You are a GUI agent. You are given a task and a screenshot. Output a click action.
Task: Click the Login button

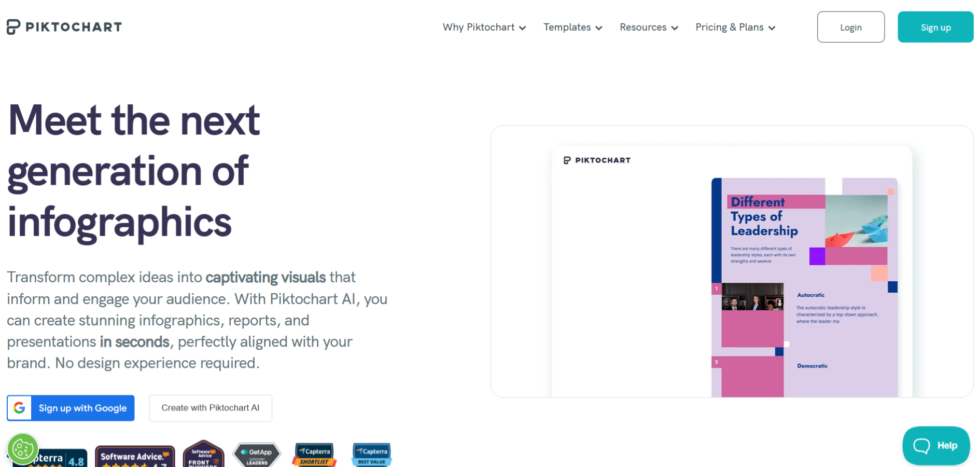pos(851,27)
